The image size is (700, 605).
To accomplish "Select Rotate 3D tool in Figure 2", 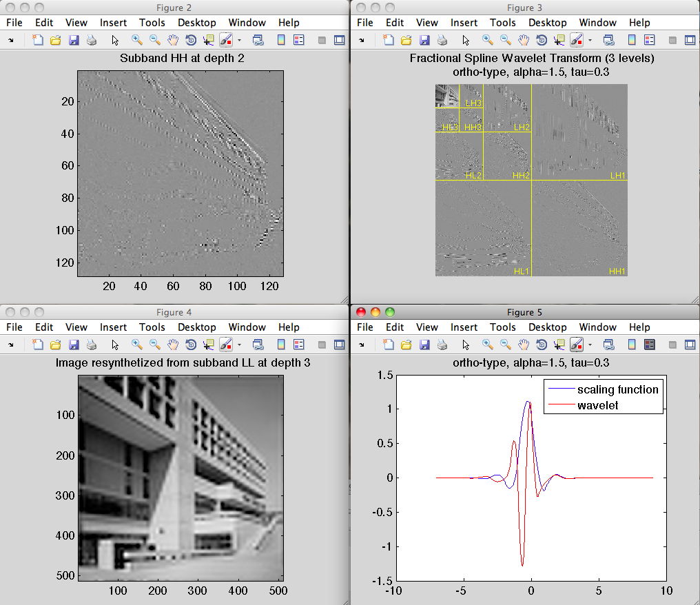I will (x=191, y=40).
